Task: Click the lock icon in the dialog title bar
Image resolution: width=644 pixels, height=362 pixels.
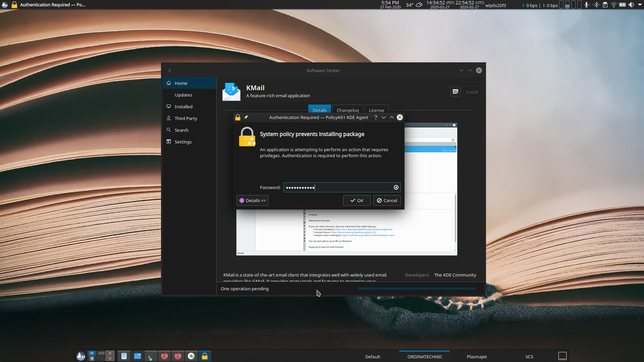Action: pyautogui.click(x=237, y=117)
